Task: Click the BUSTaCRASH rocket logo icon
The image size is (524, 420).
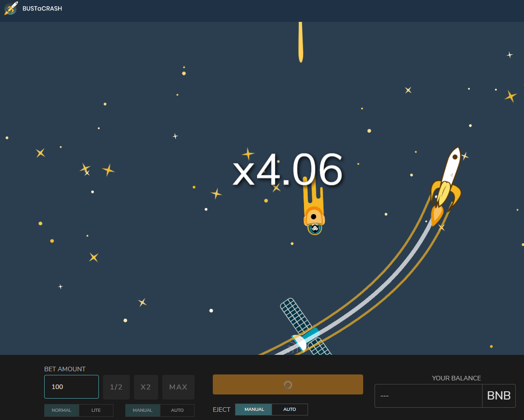Action: pyautogui.click(x=11, y=8)
